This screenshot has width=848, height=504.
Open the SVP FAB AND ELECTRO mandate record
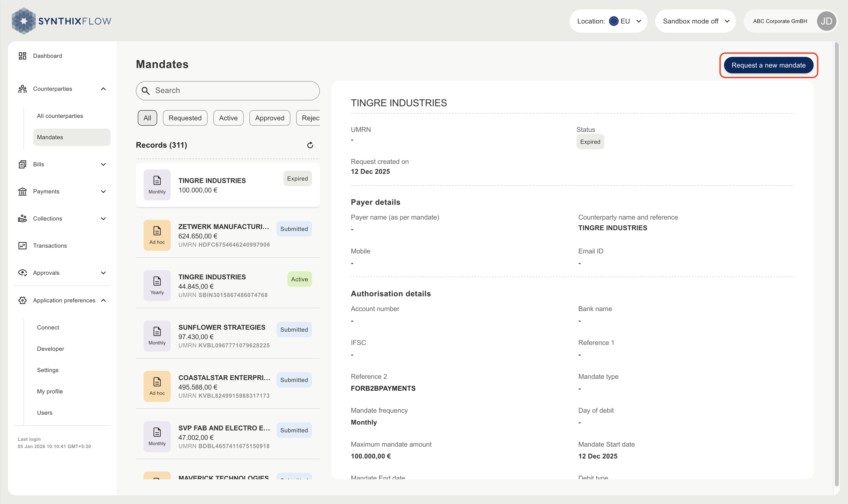pyautogui.click(x=228, y=437)
